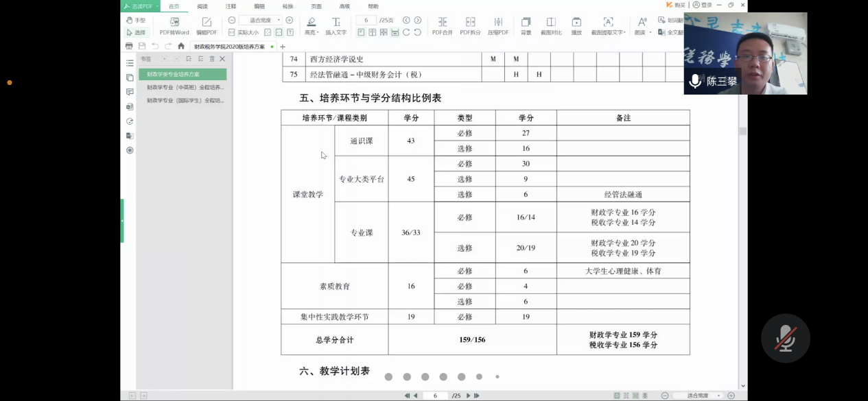Screen dimensions: 868x401
Task: Click the PDF转Word conversion icon
Action: (x=174, y=25)
